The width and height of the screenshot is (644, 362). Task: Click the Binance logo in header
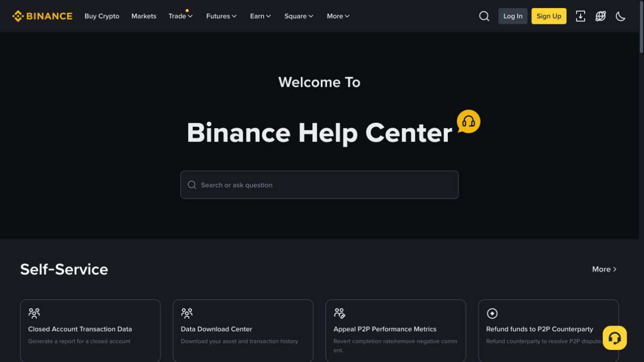pos(42,16)
